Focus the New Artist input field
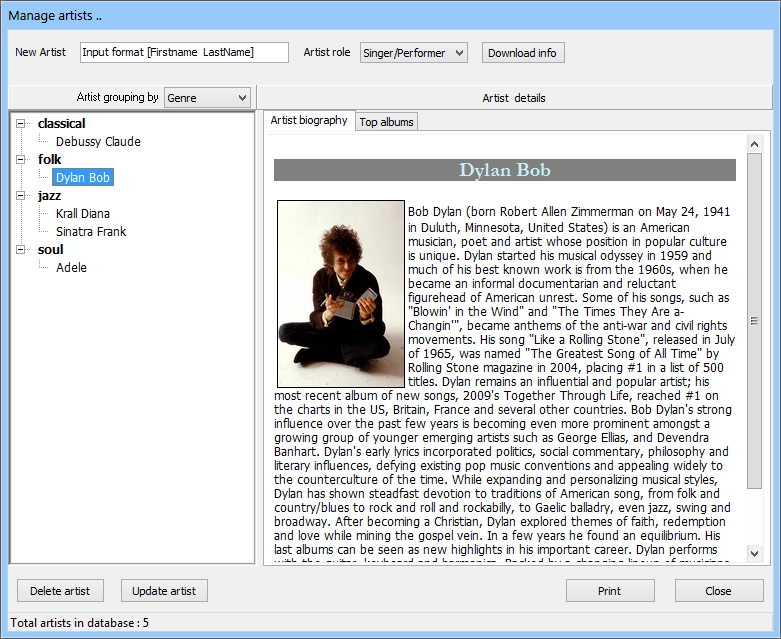 click(x=184, y=52)
